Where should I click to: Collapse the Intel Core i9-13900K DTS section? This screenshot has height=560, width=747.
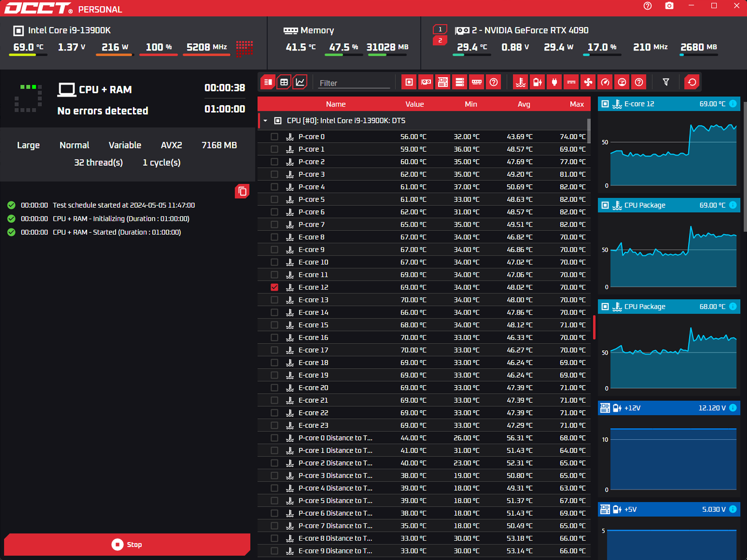(264, 120)
